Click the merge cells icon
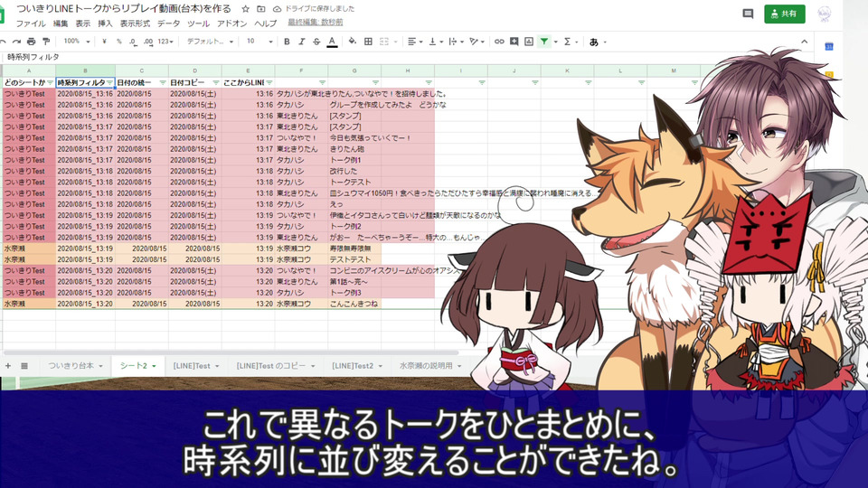868x488 pixels. 384,42
